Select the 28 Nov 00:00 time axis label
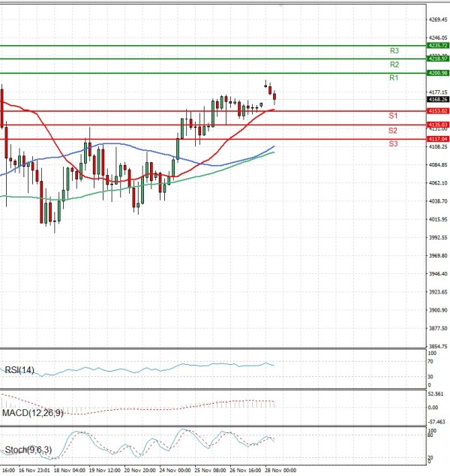Viewport: 450px width, 476px height. 280,470
